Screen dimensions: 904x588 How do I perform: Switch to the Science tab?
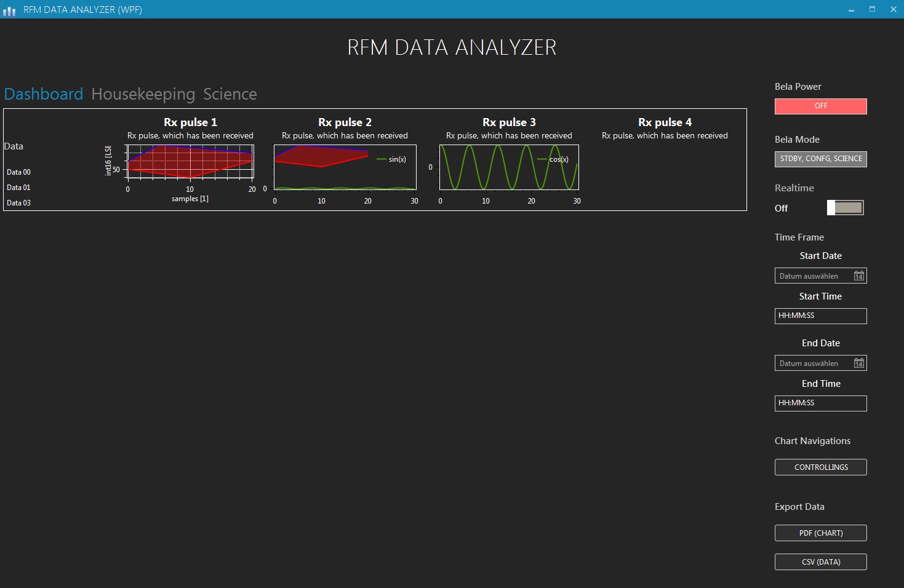pos(230,93)
